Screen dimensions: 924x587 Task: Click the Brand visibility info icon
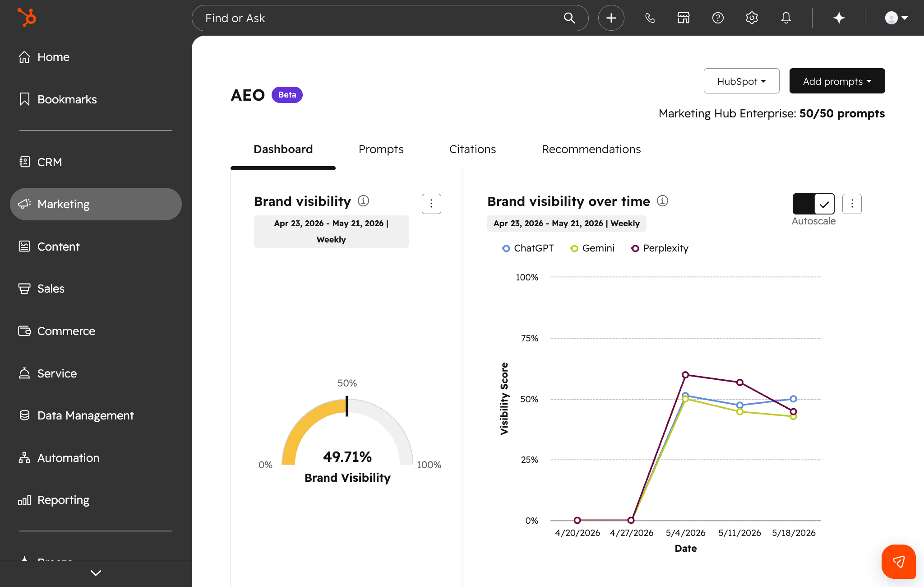[x=363, y=201]
